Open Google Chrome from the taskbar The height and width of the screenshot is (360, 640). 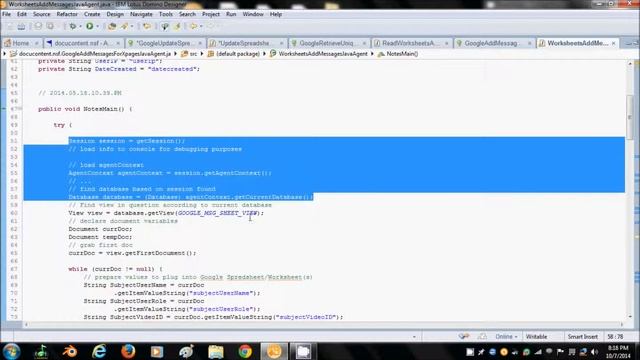click(245, 351)
